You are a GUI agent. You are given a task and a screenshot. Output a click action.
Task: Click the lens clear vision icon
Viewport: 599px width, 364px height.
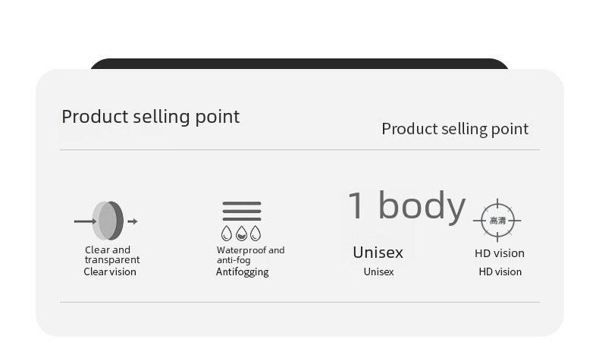coord(108,221)
